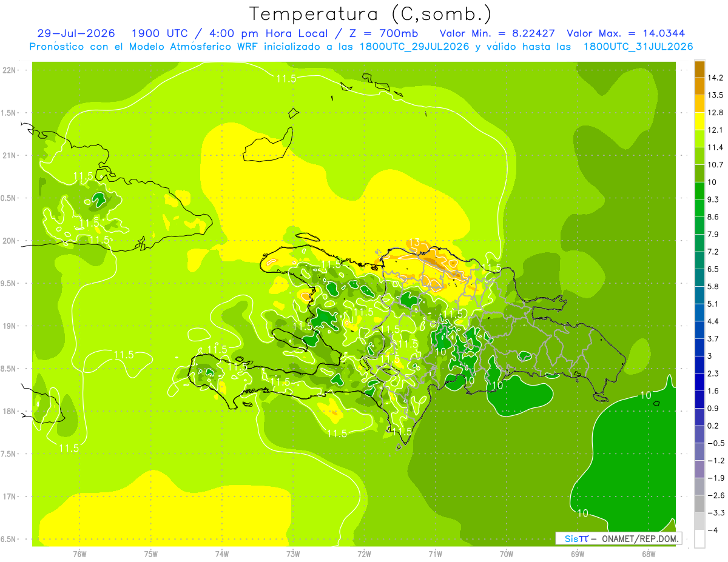Click the "69W" longitude axis label
Image resolution: width=728 pixels, height=562 pixels.
(578, 554)
